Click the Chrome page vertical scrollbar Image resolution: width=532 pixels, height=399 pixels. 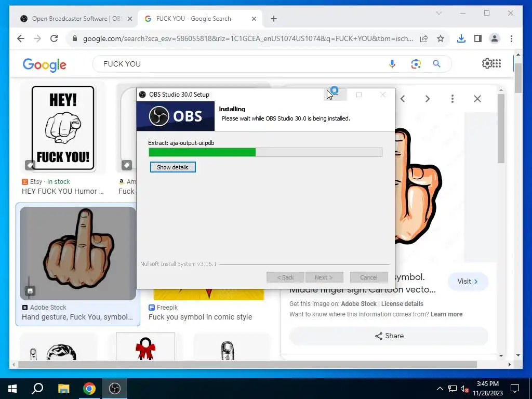coord(518,78)
